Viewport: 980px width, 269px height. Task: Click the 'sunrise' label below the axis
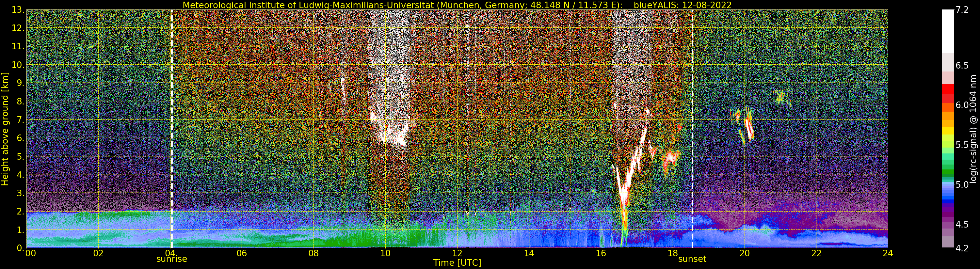coord(171,259)
